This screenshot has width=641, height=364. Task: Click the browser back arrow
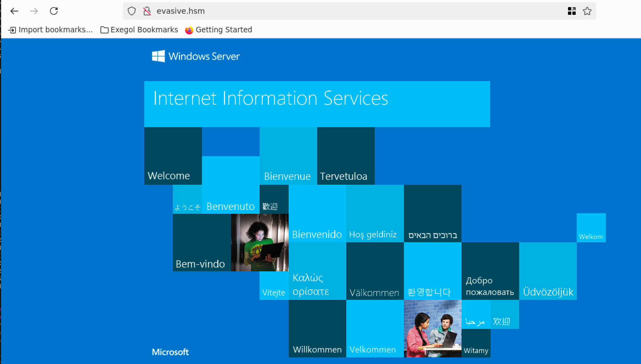(14, 11)
